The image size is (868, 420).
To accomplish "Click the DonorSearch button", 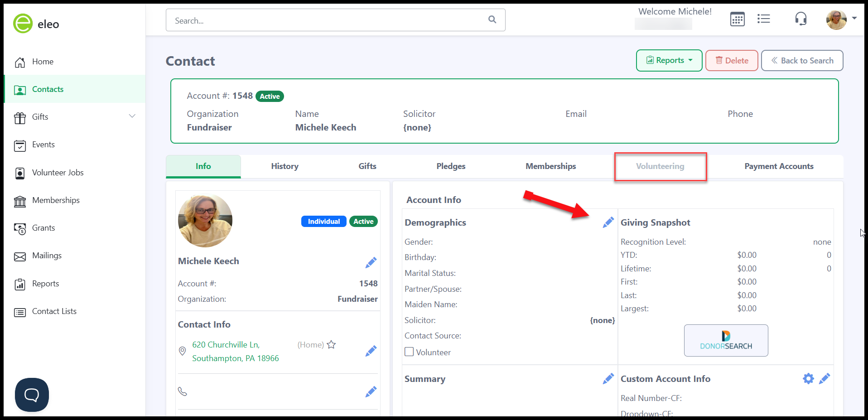I will tap(726, 340).
